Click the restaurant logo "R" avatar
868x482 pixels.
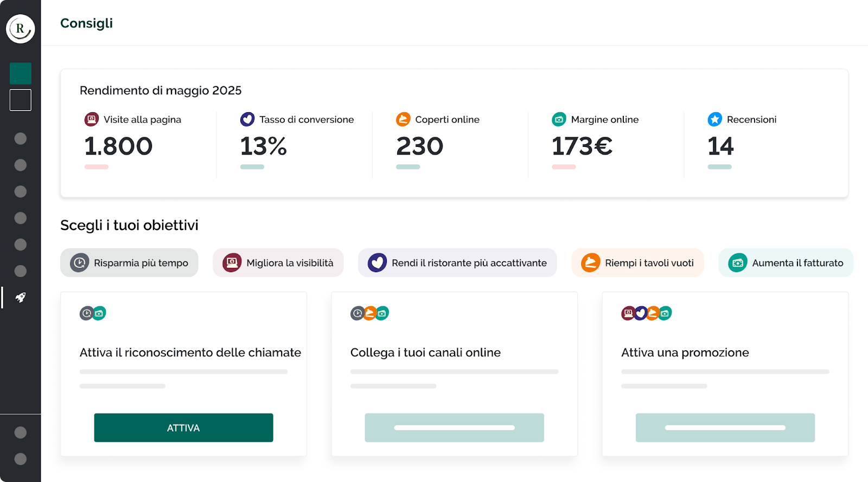21,29
